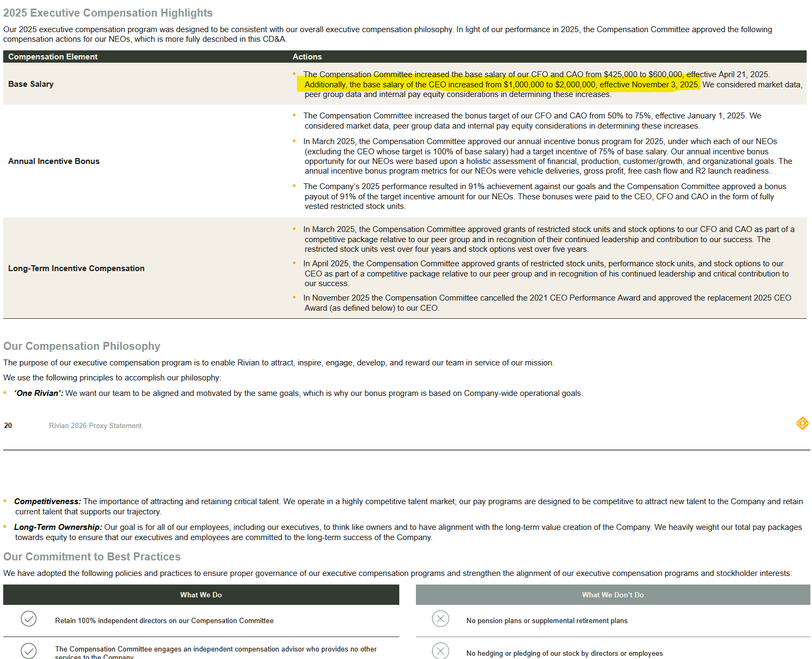Click 'No hedging or pledging of our stock' text
Viewport: 812px width, 659px height.
(564, 654)
